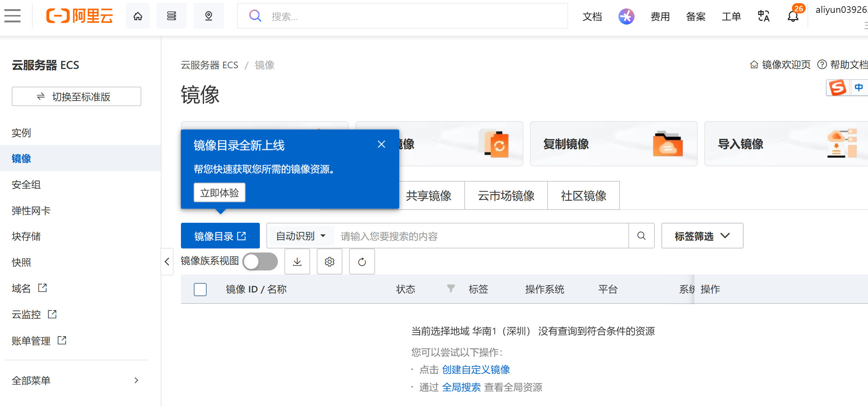Open the hamburger navigation menu
868x407 pixels.
click(12, 16)
